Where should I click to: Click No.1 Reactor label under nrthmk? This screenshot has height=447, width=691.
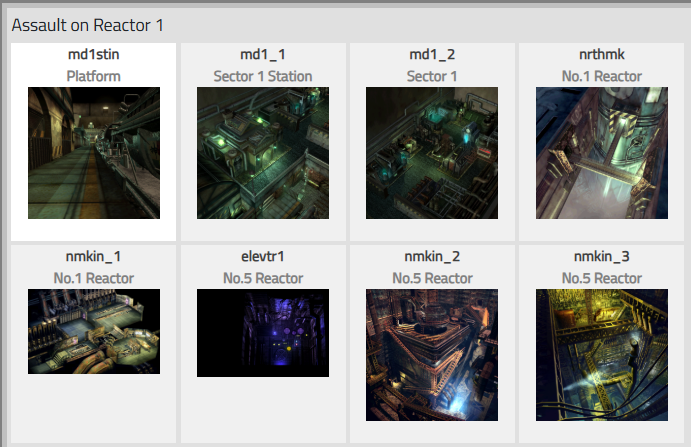[602, 76]
